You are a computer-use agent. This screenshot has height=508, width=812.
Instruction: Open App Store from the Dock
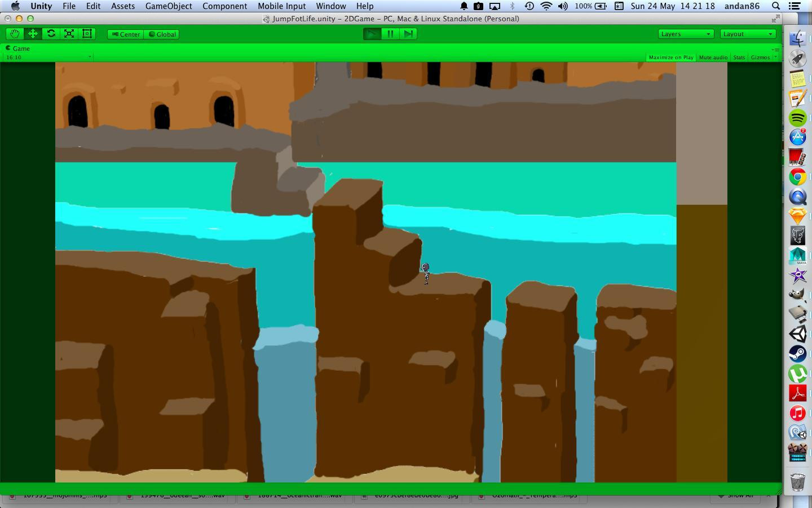click(x=797, y=137)
